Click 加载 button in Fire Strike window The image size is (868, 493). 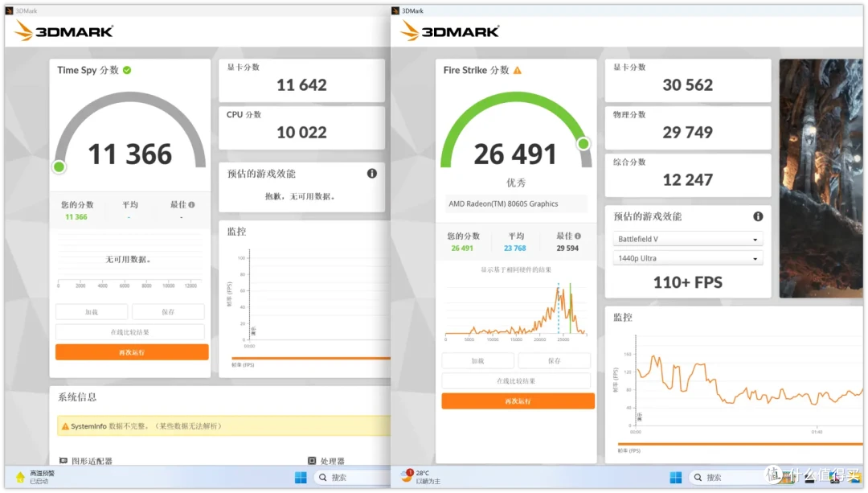coord(477,360)
